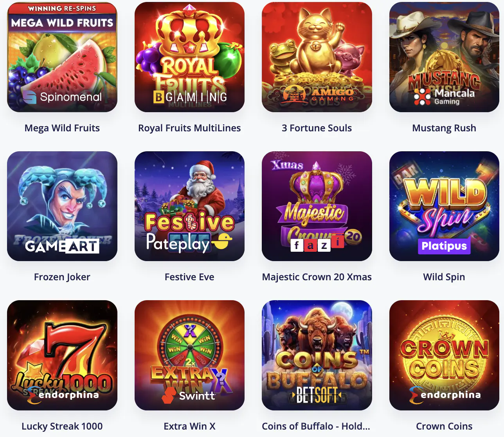Open the Mega Wild Fruits game thumbnail
The image size is (504, 437).
coord(62,57)
